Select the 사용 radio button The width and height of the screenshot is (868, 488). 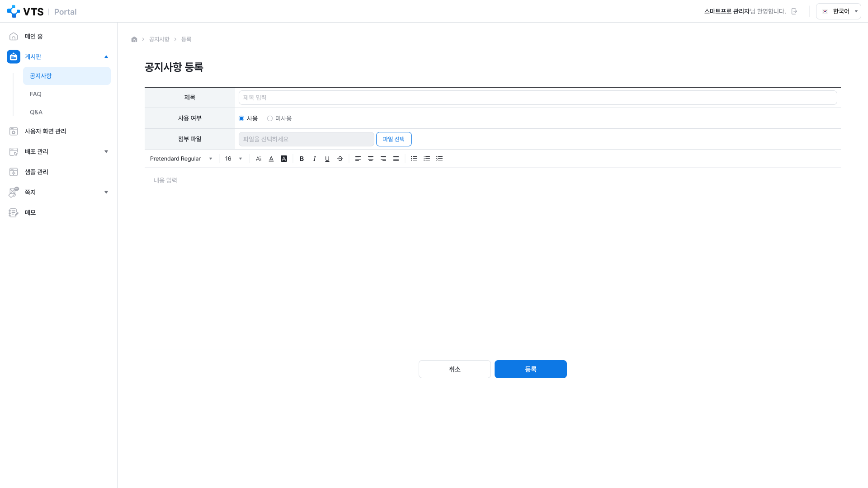(x=241, y=118)
